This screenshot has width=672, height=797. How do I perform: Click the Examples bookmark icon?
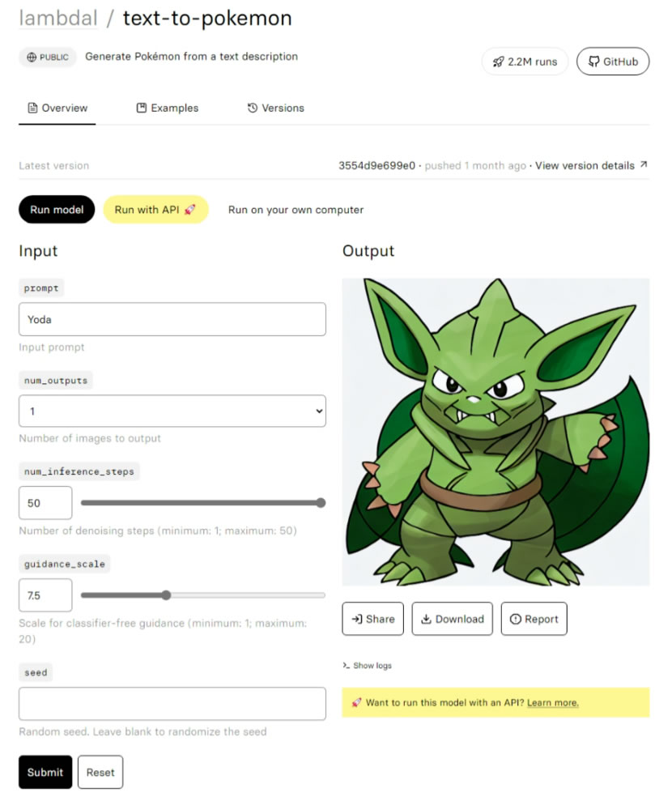tap(142, 108)
